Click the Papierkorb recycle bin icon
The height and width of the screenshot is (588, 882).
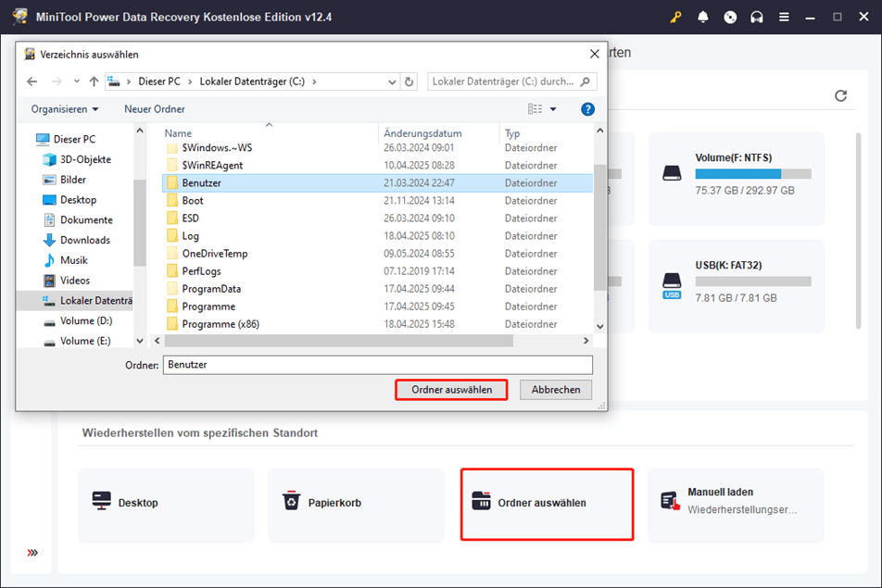(291, 500)
